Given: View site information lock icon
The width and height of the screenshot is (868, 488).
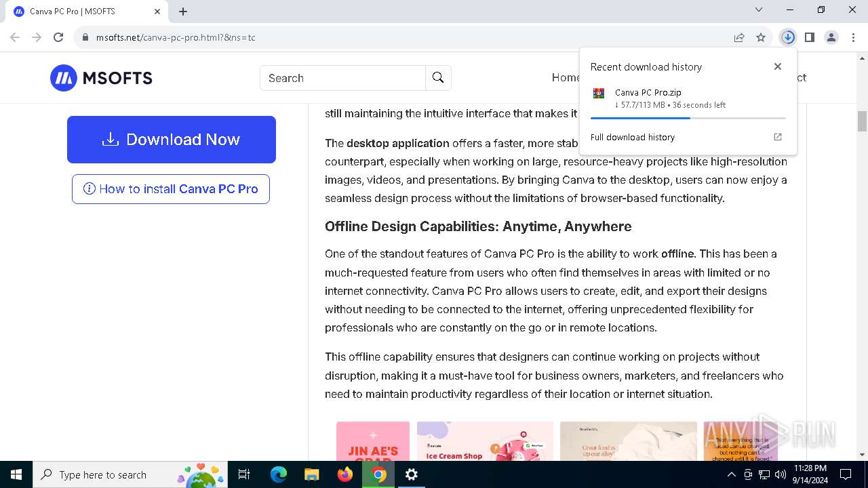Looking at the screenshot, I should pyautogui.click(x=85, y=37).
